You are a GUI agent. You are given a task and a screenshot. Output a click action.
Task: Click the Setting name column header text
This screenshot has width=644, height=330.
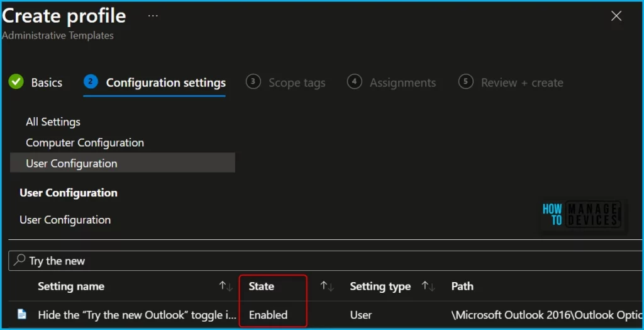[x=71, y=287]
